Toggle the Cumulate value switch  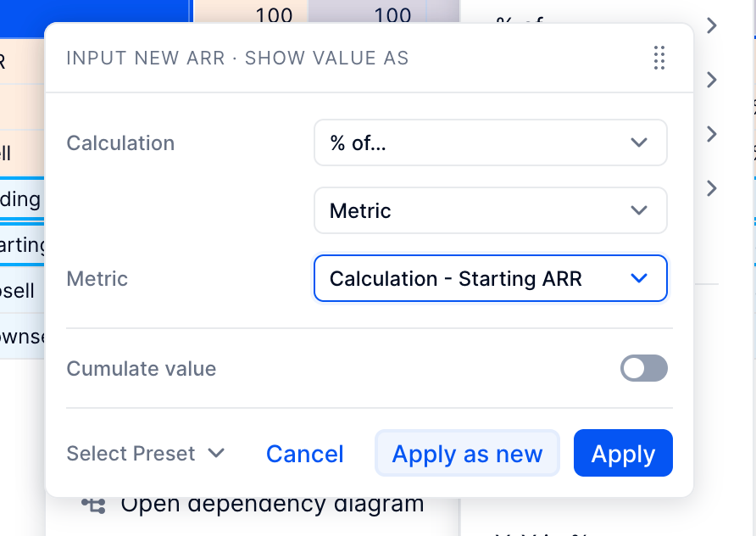(643, 369)
